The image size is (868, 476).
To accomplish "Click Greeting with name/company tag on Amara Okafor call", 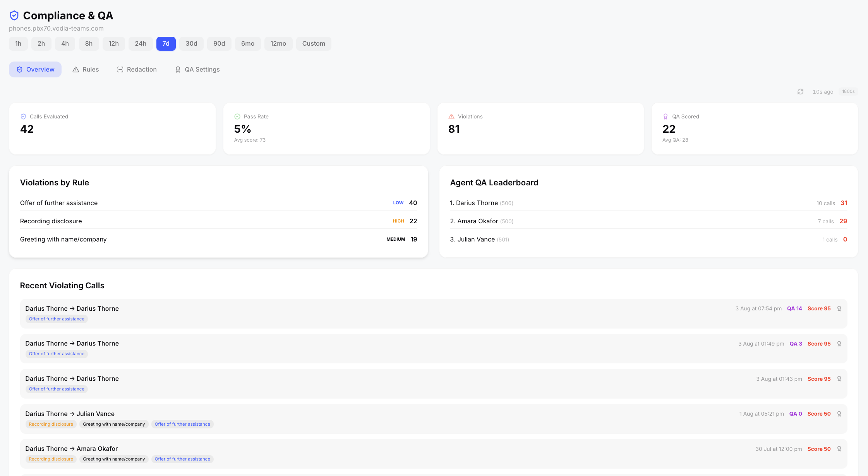I will (x=114, y=459).
